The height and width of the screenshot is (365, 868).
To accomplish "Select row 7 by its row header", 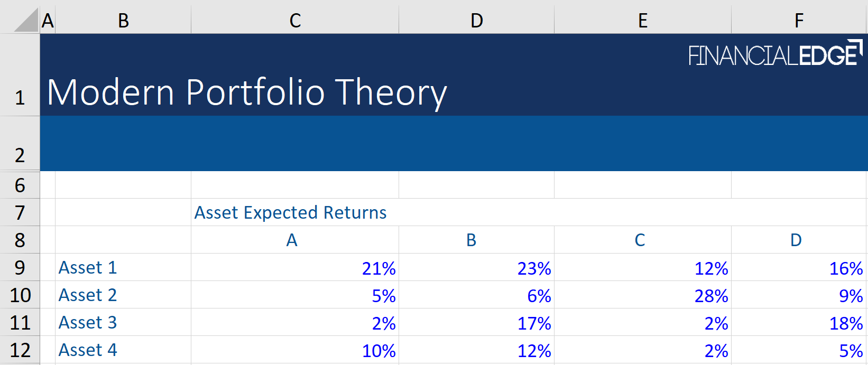I will point(20,212).
